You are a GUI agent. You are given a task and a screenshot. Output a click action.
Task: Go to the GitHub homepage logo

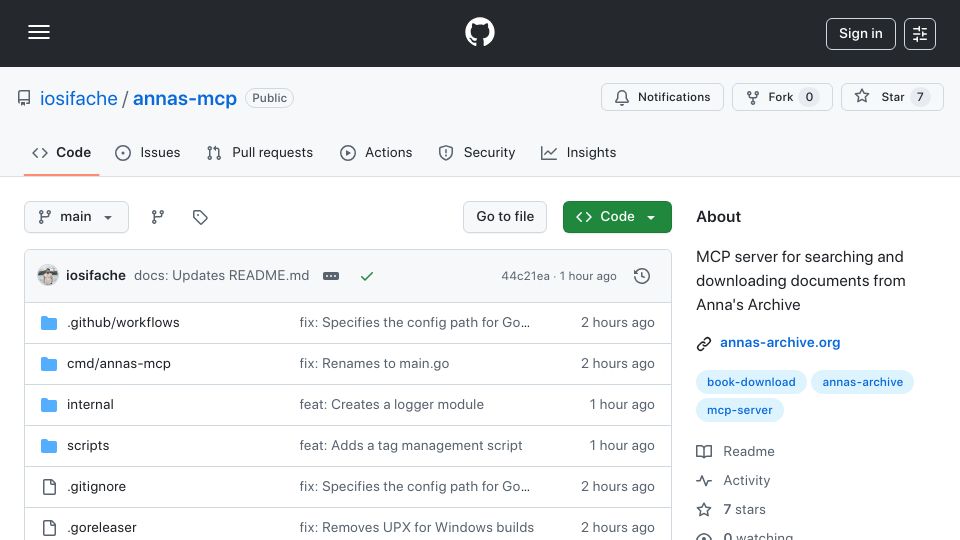[x=479, y=32]
